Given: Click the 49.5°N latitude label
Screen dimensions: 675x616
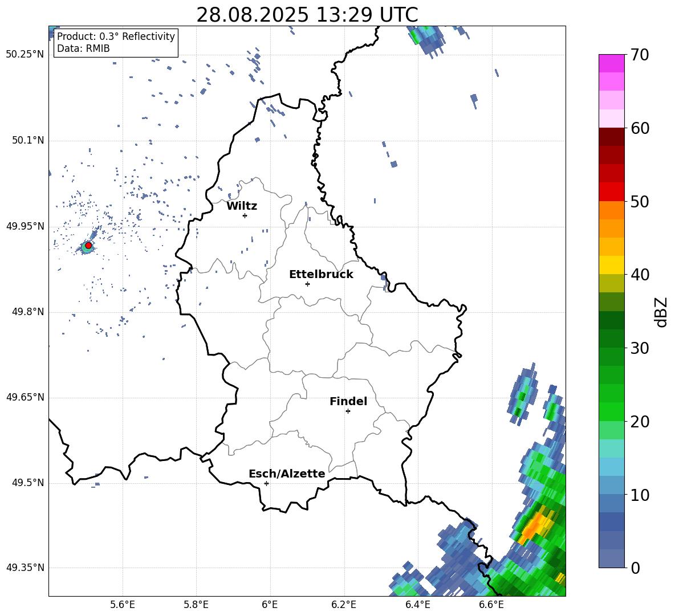Looking at the screenshot, I should (27, 483).
